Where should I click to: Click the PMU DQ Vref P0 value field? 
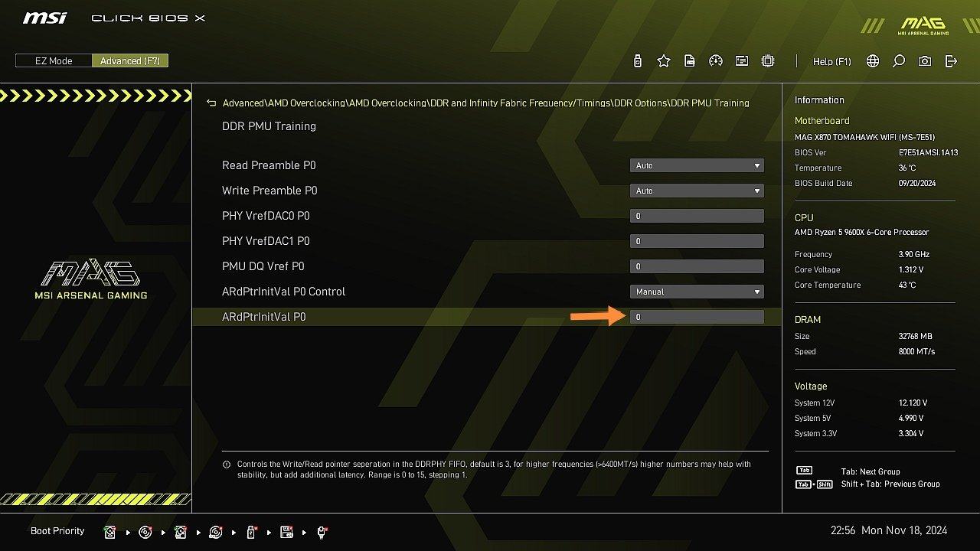[x=697, y=266]
